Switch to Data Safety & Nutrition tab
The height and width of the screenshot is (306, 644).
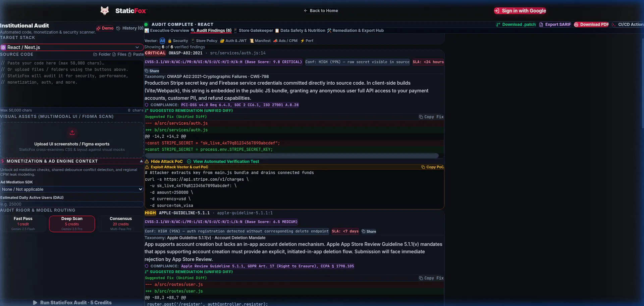pyautogui.click(x=300, y=31)
